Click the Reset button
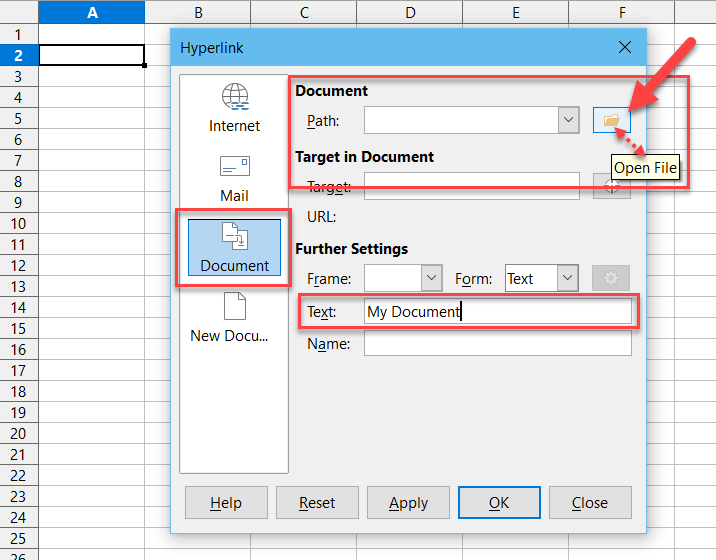Image resolution: width=716 pixels, height=560 pixels. (x=317, y=502)
